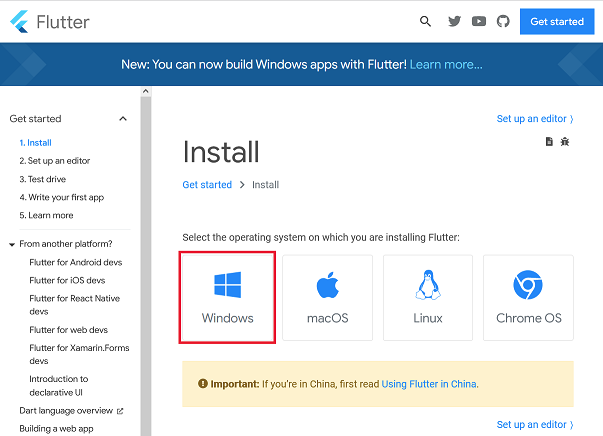Open Building a web app link
The width and height of the screenshot is (603, 436).
pos(57,429)
